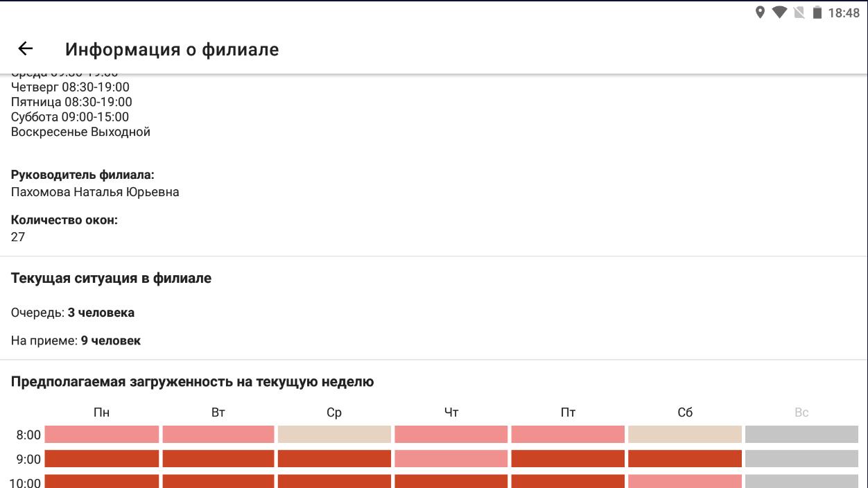Tap Wednesday 9:00 dark red cell
The width and height of the screenshot is (868, 488).
[334, 459]
